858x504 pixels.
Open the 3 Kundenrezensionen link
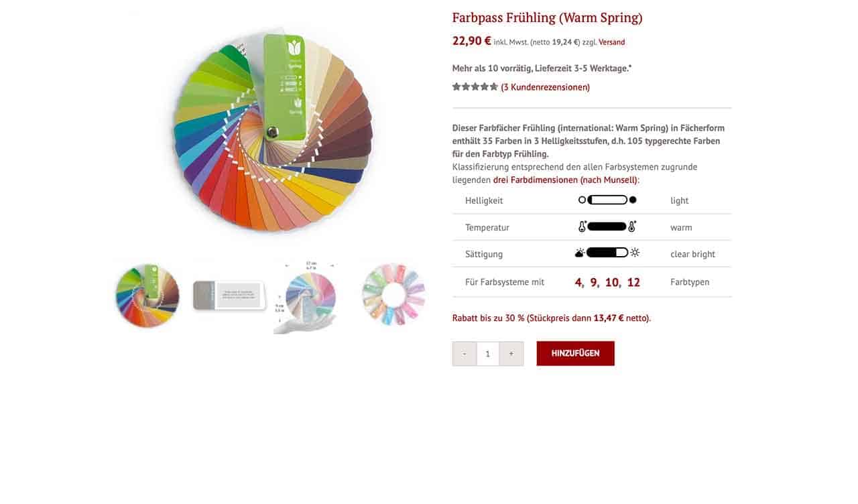(546, 87)
